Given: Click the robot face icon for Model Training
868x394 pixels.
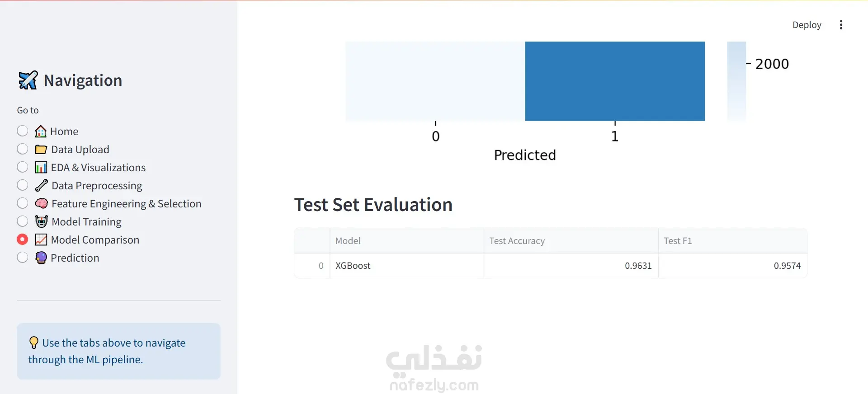Looking at the screenshot, I should 41,222.
